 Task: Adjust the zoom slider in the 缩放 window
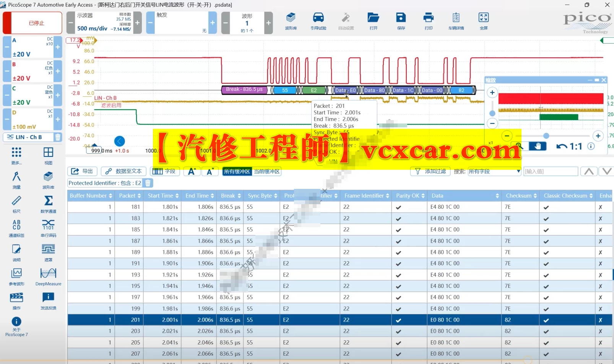(546, 136)
